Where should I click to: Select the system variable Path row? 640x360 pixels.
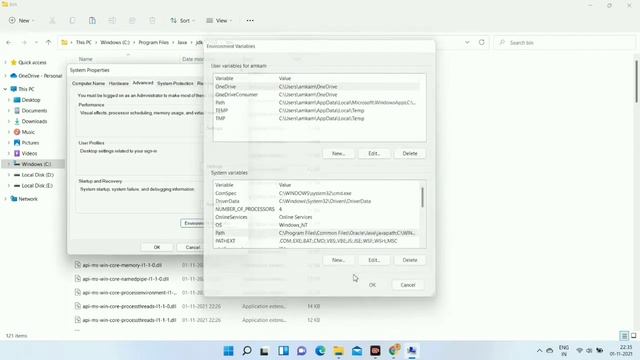[x=316, y=233]
